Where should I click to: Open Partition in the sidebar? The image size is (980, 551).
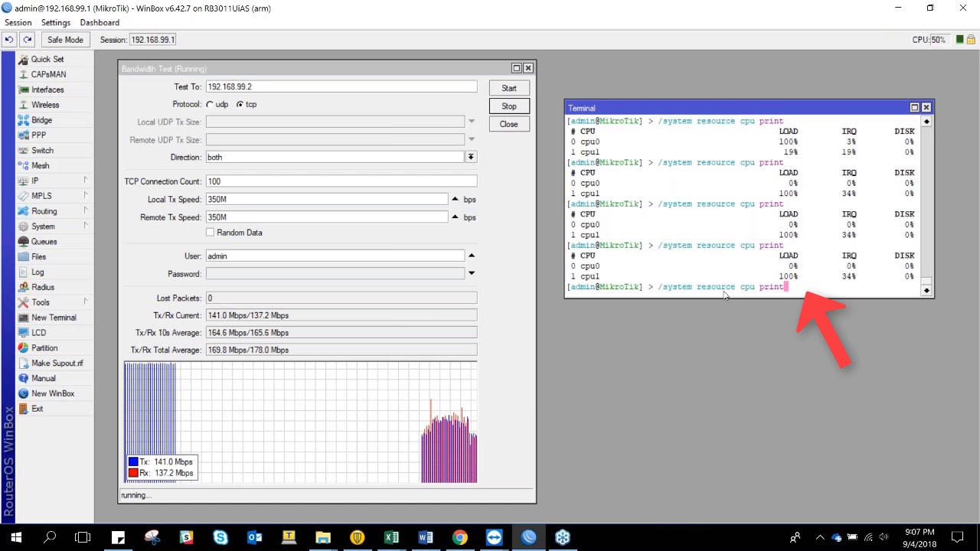[44, 347]
